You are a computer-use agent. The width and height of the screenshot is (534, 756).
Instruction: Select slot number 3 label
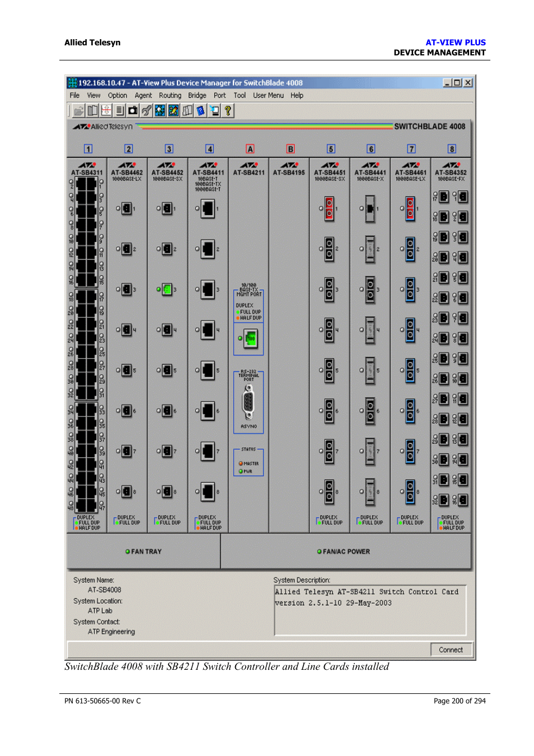coord(169,149)
